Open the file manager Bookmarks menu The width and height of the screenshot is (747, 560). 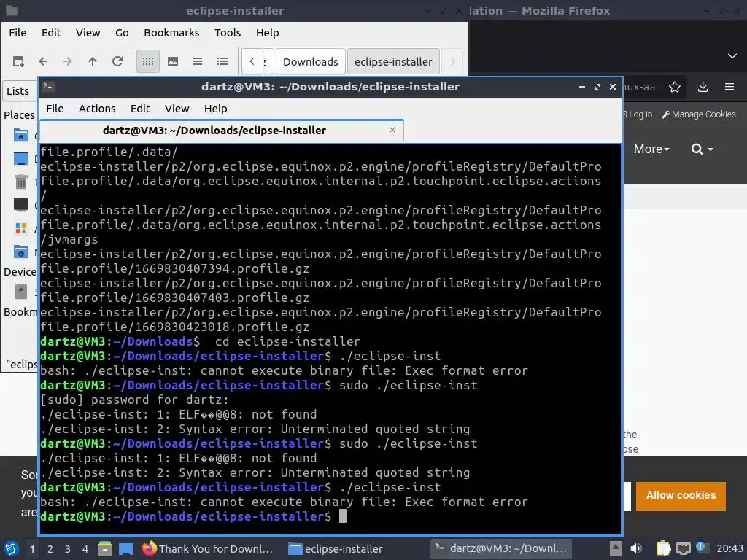[x=171, y=33]
